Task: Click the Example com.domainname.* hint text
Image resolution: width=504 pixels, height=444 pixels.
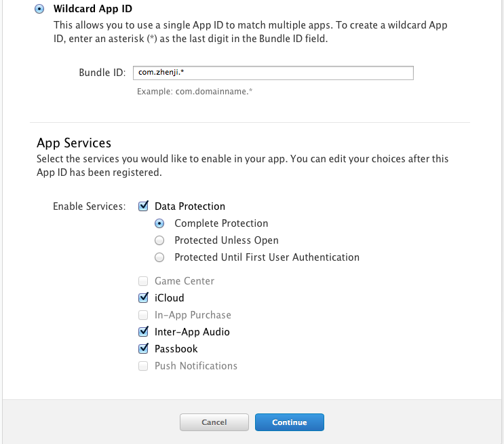Action: pos(195,92)
